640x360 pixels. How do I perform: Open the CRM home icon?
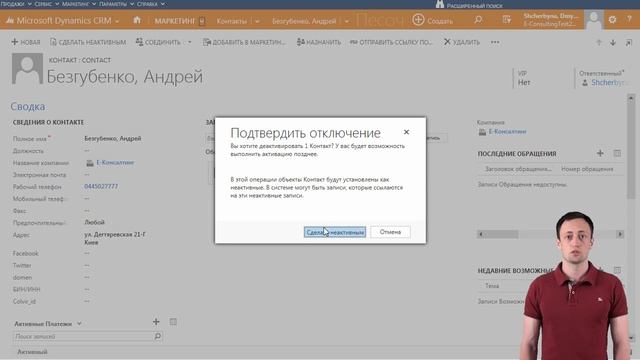coord(137,20)
